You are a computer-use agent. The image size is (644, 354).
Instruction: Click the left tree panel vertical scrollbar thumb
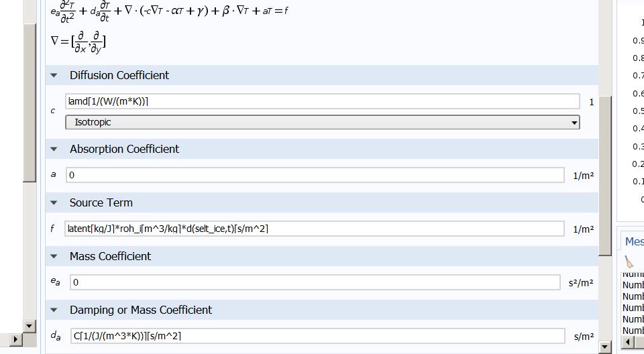click(29, 101)
